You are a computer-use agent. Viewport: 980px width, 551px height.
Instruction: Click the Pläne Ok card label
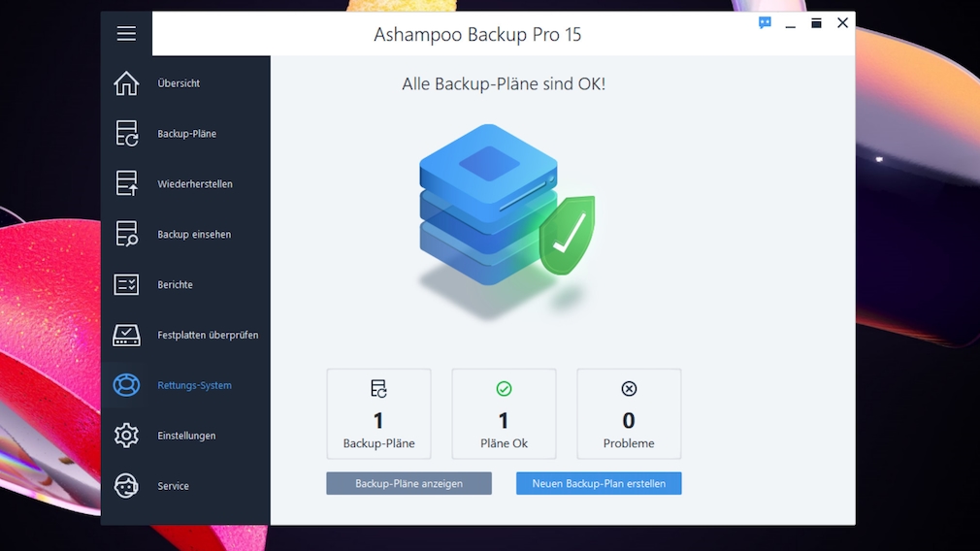coord(504,443)
